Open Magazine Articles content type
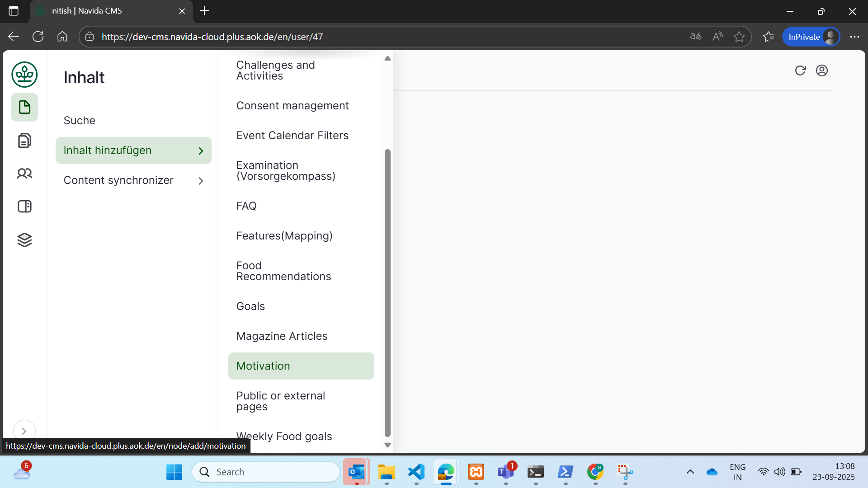 [282, 336]
